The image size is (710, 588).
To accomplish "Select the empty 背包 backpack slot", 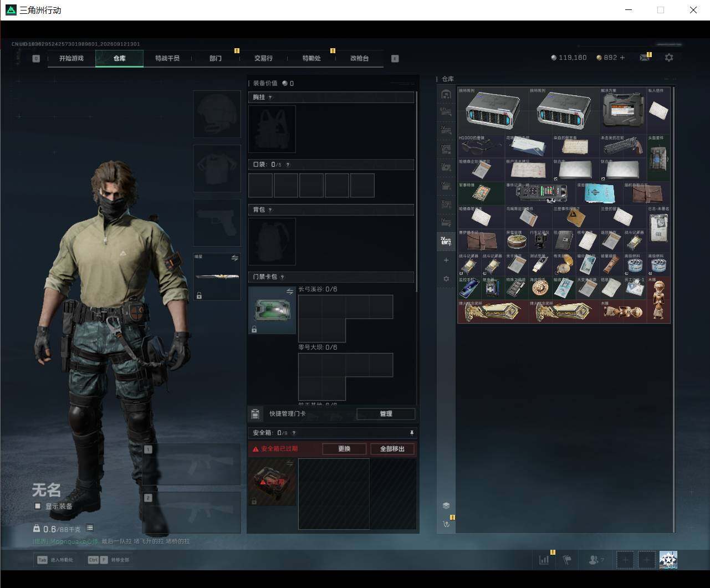I will click(272, 241).
